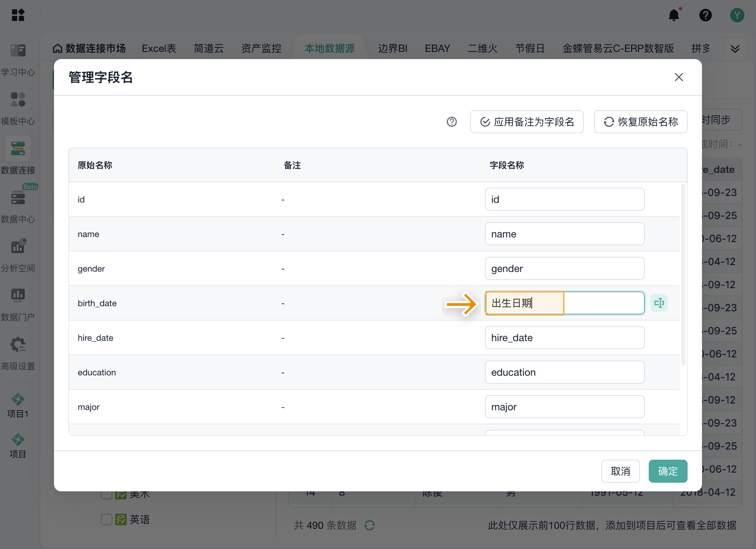
Task: Click the rename icon beside birth_date field
Action: click(x=659, y=303)
